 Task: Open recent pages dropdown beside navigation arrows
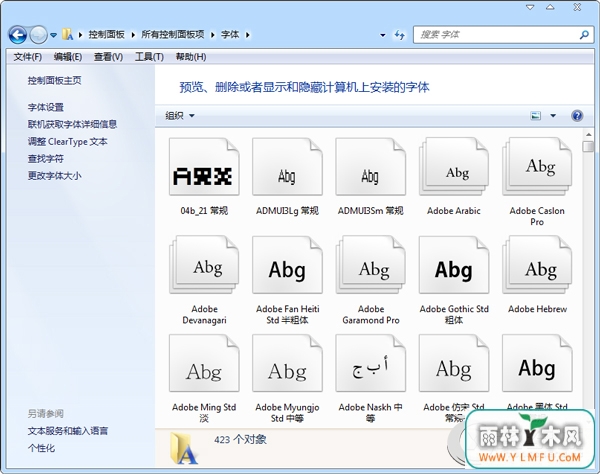tap(54, 35)
